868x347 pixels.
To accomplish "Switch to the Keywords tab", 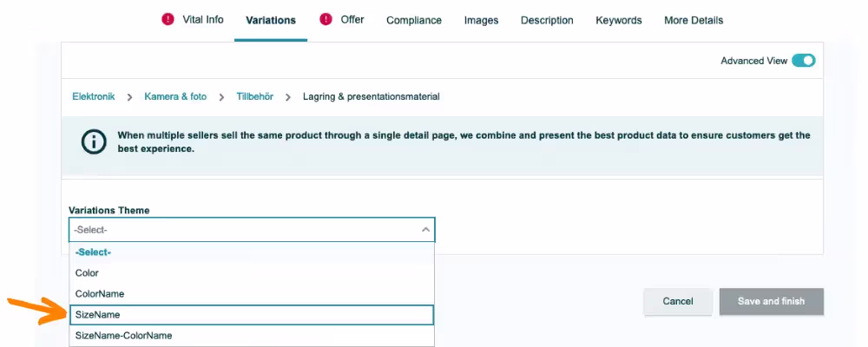I will pos(618,21).
